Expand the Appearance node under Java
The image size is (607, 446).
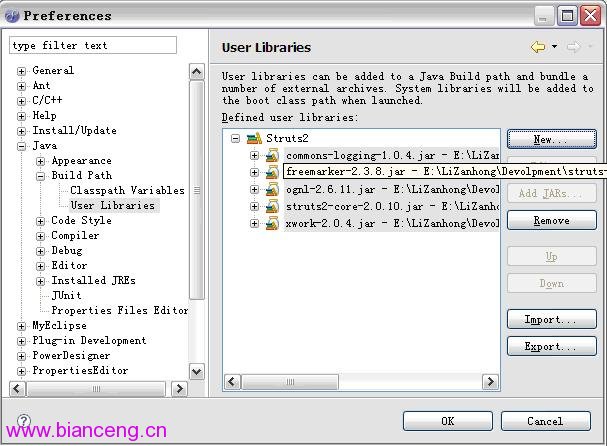(40, 161)
